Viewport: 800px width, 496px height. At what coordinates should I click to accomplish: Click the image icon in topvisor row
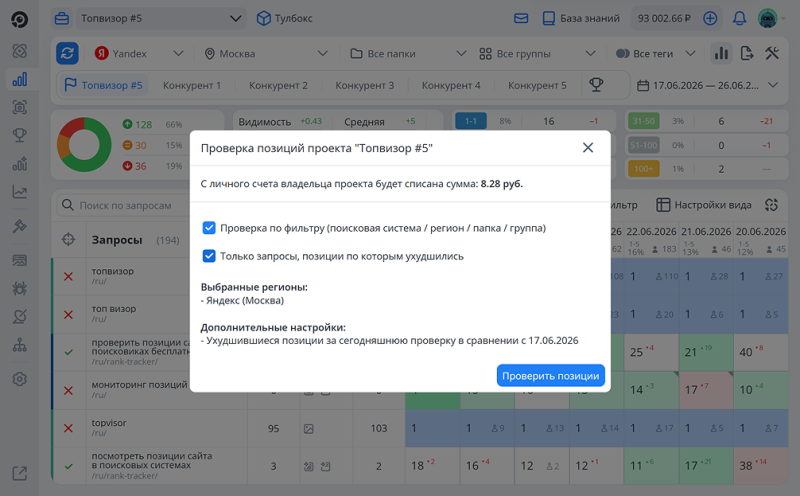coord(309,429)
